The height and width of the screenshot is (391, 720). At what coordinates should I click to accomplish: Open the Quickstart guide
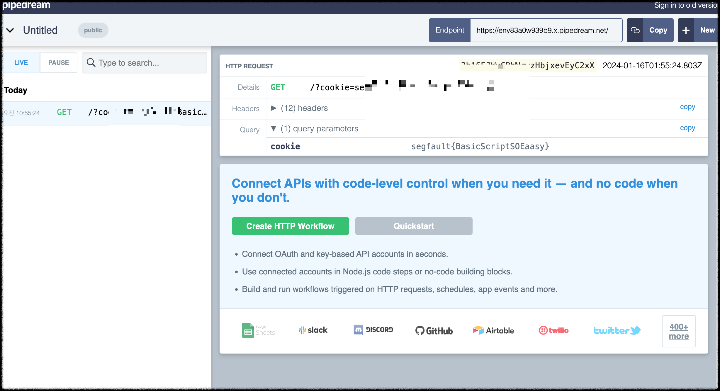[x=414, y=226]
